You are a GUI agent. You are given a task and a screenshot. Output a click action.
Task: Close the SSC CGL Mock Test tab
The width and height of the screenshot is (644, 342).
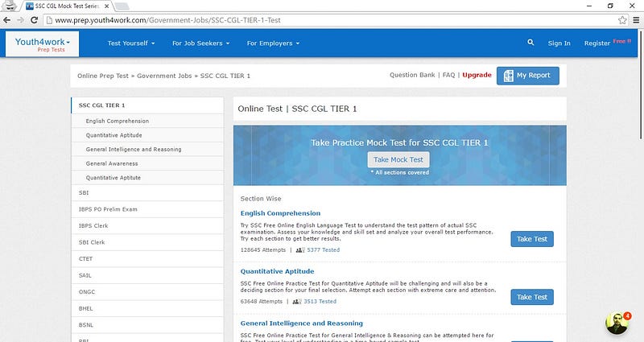point(107,6)
